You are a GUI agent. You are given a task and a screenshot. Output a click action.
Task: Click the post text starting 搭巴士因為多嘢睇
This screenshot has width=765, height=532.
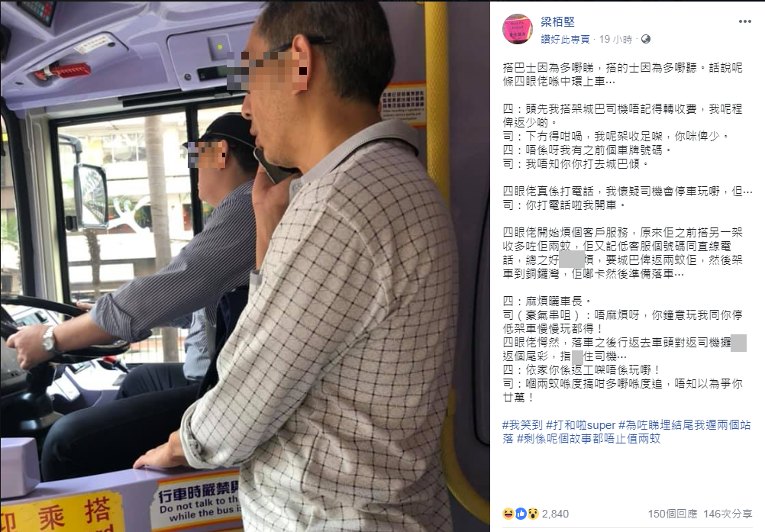tap(622, 75)
